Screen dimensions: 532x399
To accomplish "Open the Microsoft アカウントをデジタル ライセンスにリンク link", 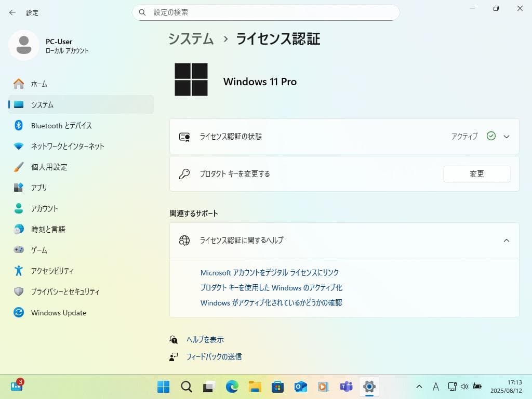I will (270, 272).
